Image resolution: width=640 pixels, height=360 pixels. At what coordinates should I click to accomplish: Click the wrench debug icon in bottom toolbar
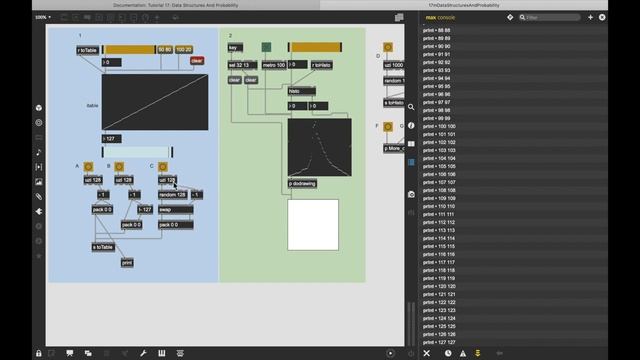point(143,353)
